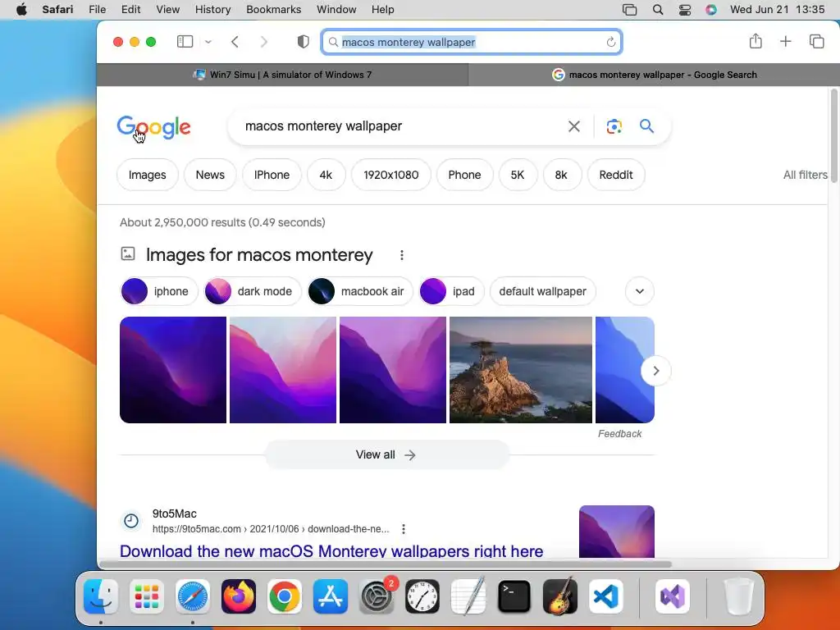
Task: Select the 4k filter chip
Action: pos(326,175)
